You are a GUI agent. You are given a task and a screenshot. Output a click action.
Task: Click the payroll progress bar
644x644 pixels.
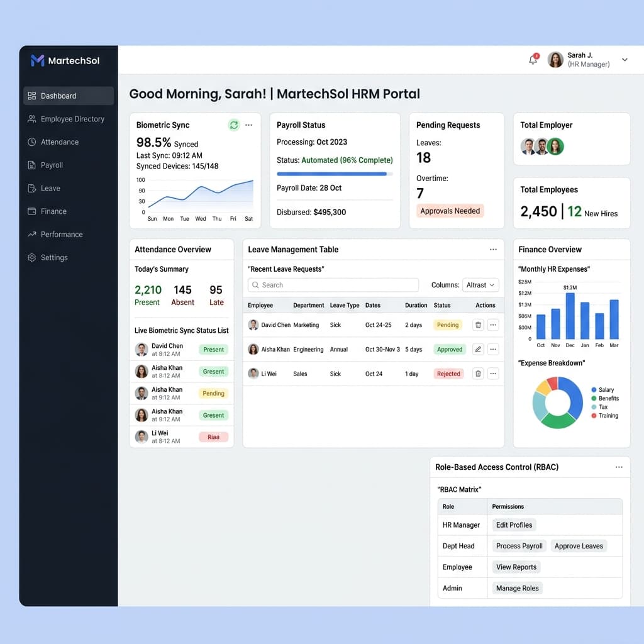tap(335, 174)
